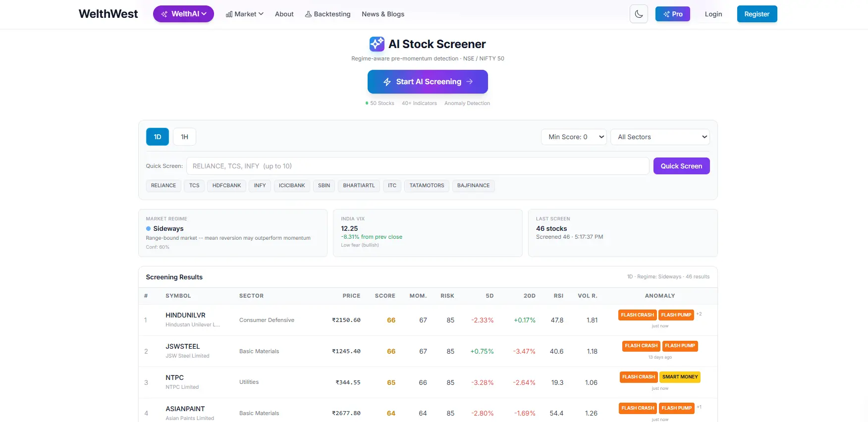Expand the Market menu
868x422 pixels.
coord(245,14)
